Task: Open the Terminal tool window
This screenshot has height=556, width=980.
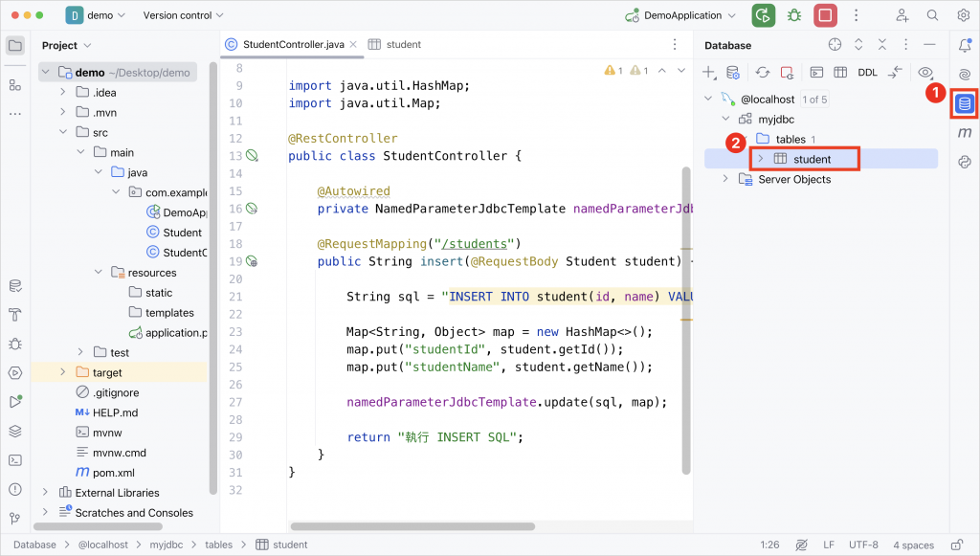Action: 15,460
